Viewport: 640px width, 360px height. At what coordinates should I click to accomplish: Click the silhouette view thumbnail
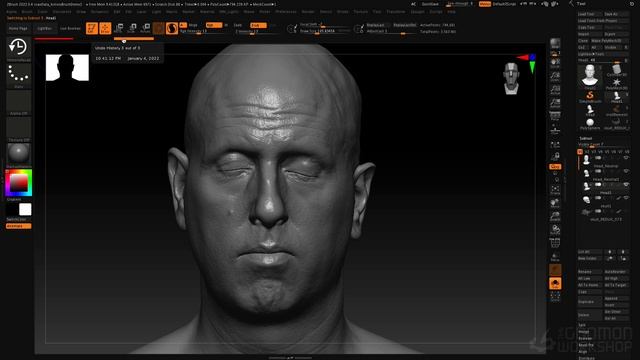tap(67, 67)
